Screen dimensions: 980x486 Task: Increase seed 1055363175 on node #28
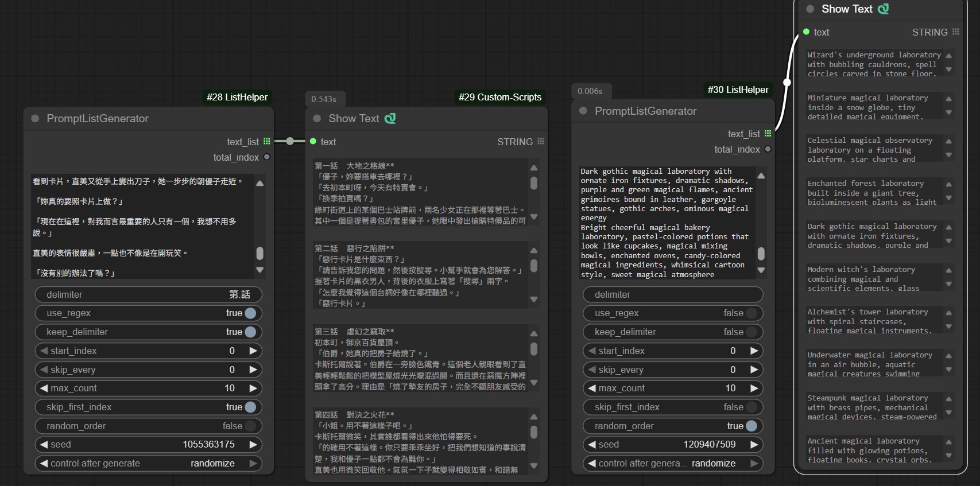point(253,444)
